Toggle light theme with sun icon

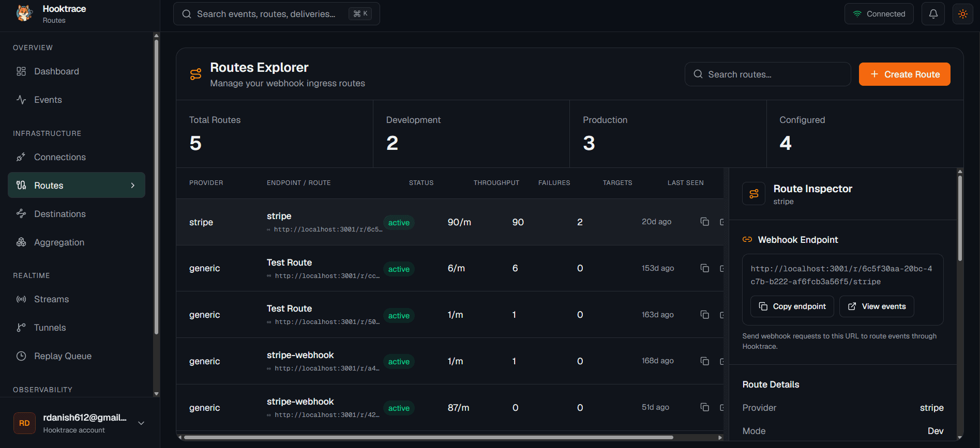click(x=963, y=14)
